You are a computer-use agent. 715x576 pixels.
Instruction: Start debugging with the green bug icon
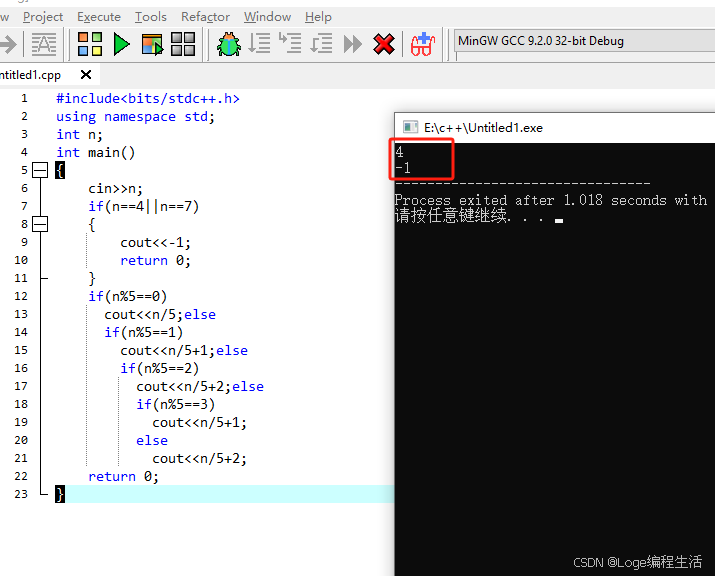point(228,44)
